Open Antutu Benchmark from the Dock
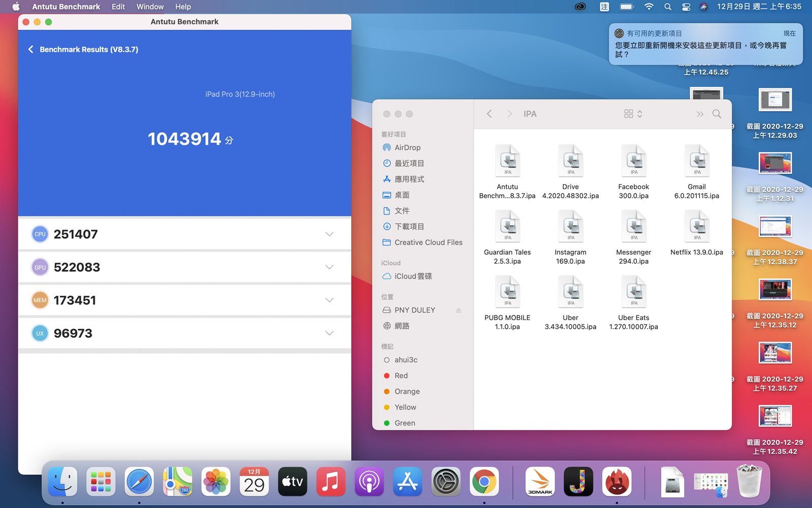Screen dimensions: 812x508 [x=616, y=481]
